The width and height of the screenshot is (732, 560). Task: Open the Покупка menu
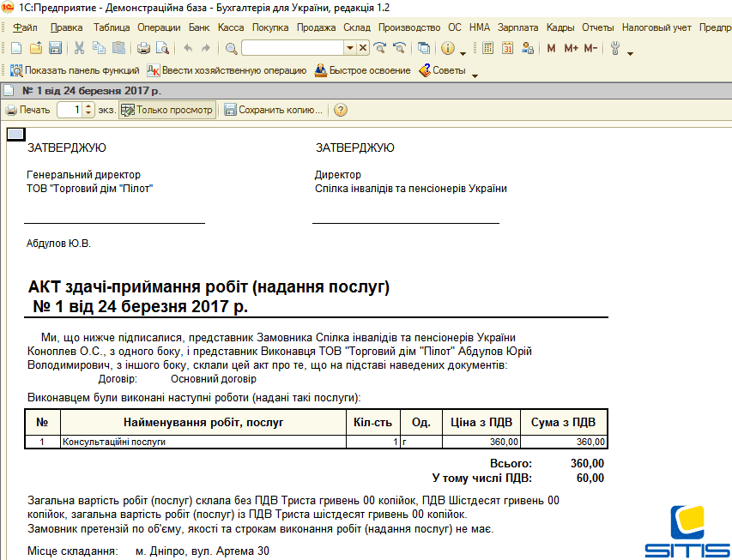[270, 27]
